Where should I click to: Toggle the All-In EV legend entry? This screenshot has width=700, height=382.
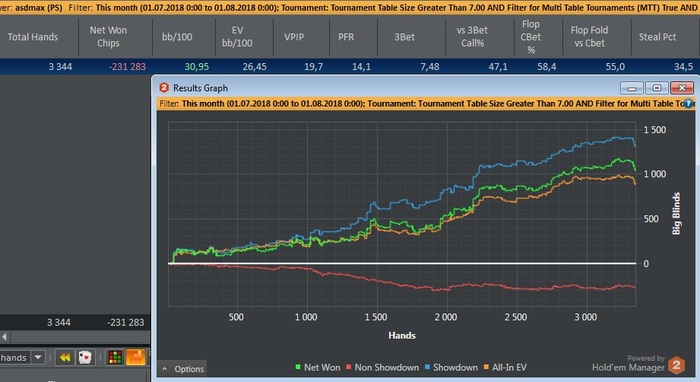click(505, 367)
